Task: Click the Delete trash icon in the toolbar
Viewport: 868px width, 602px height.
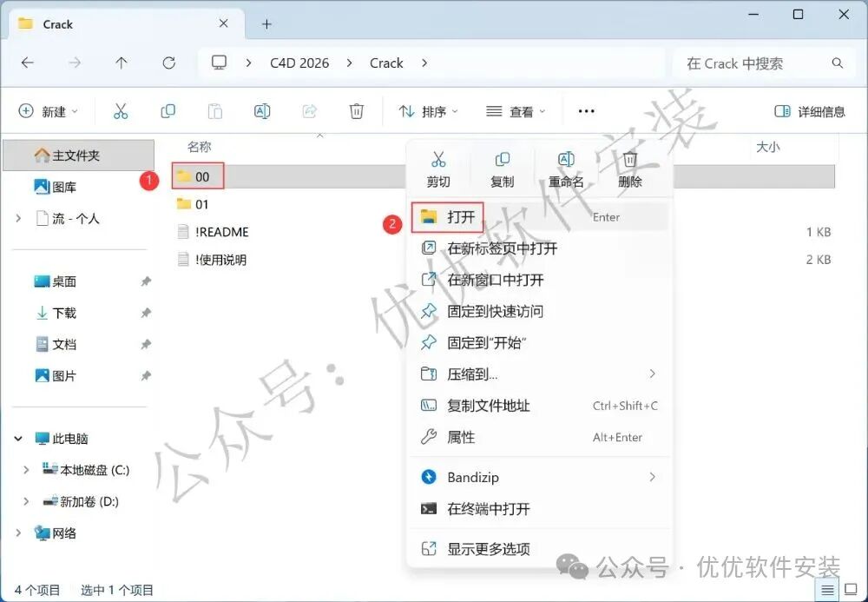Action: [x=357, y=111]
